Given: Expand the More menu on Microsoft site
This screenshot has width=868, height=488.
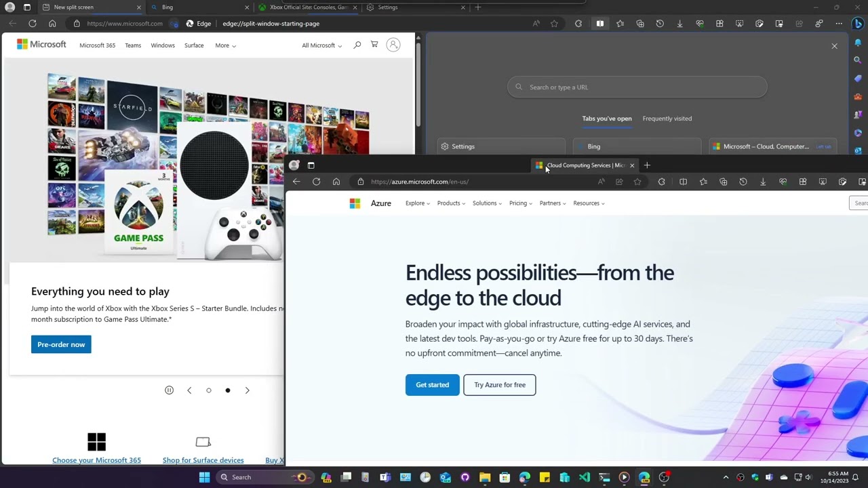Looking at the screenshot, I should coord(225,45).
